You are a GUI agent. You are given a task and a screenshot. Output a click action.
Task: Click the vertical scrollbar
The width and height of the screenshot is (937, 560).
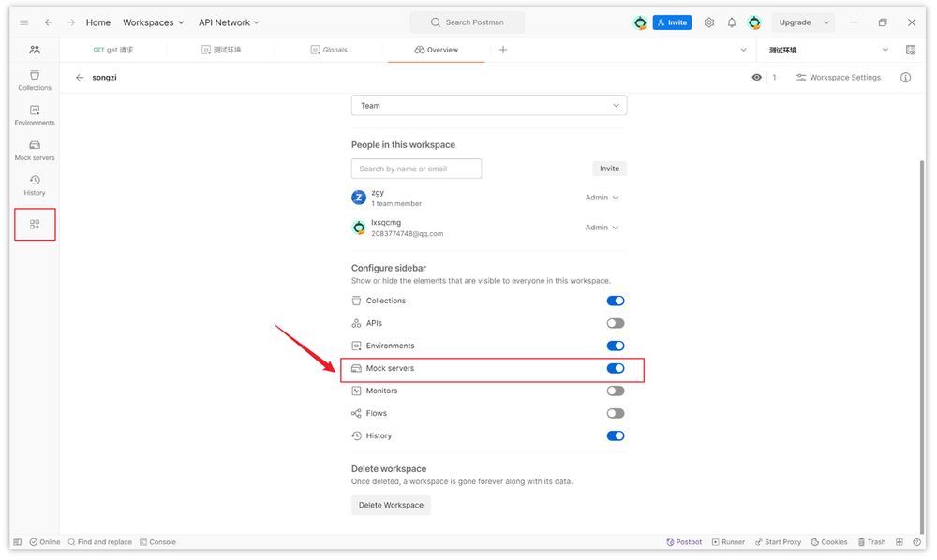click(922, 346)
